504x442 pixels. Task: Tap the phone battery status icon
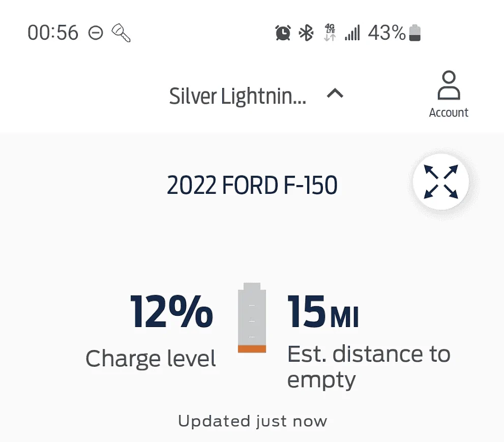tap(415, 34)
